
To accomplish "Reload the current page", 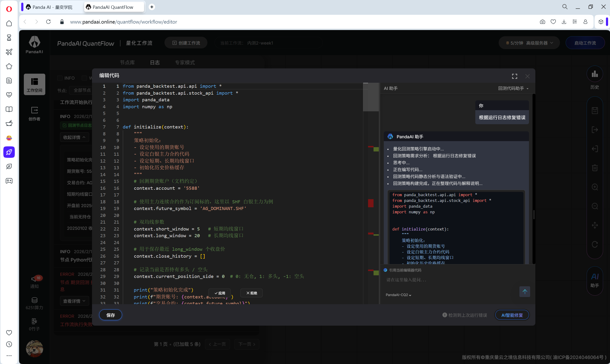I will pos(48,22).
